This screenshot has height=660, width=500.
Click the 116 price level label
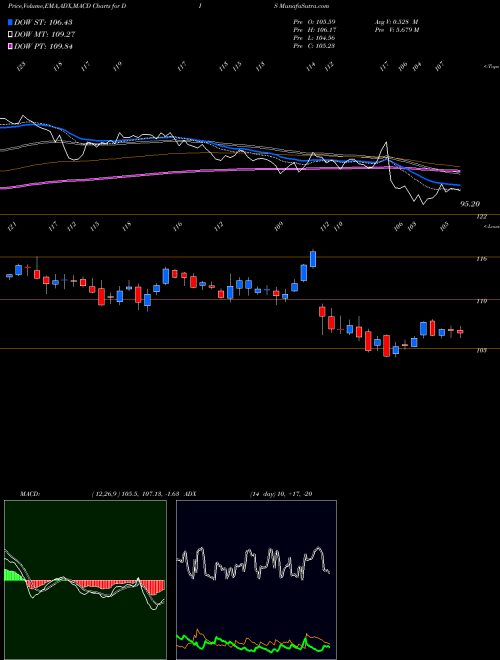tap(482, 259)
